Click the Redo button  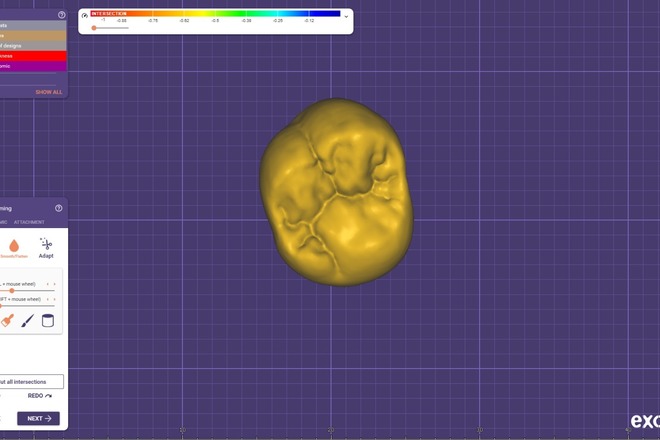coord(40,396)
